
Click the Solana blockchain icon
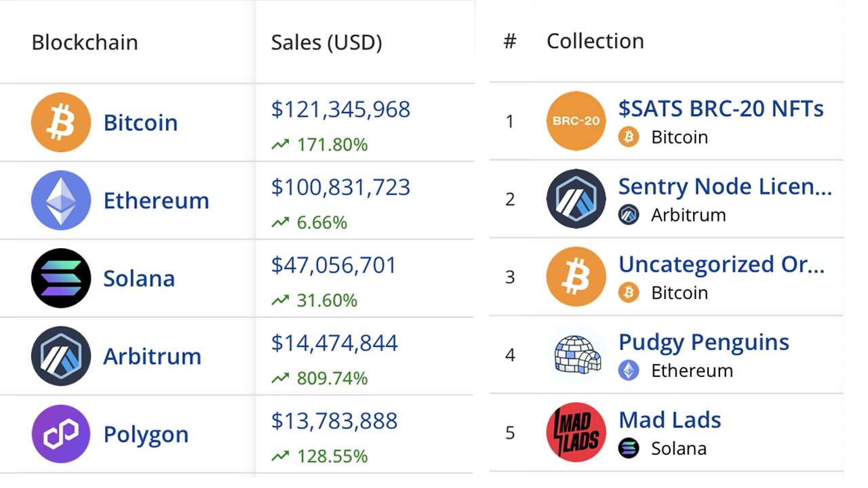click(60, 278)
